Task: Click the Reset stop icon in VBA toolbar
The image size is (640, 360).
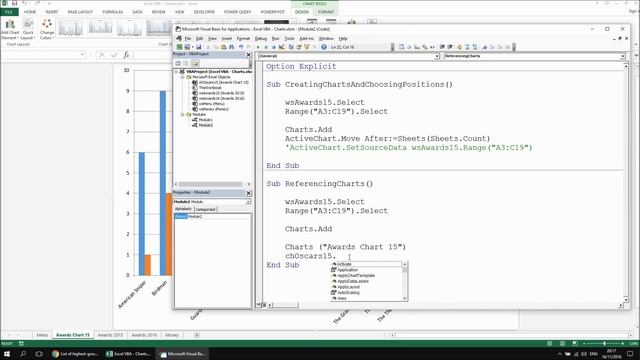Action: click(x=274, y=47)
